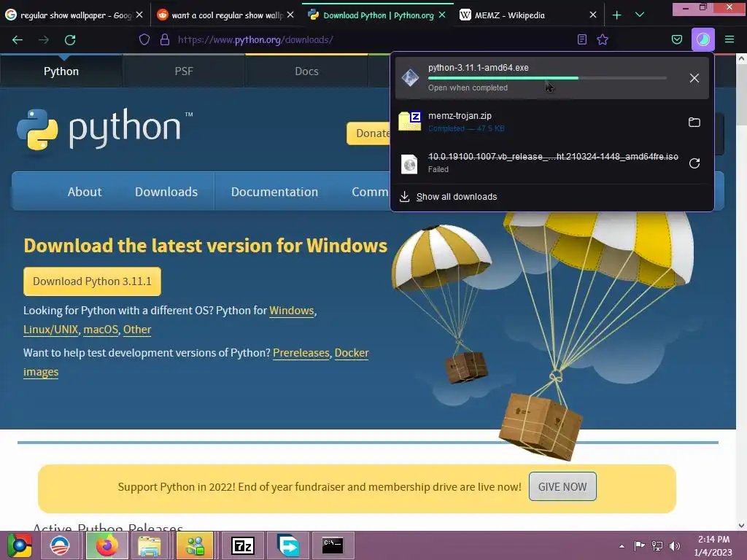
Task: Switch to the MEMZ - Wikipedia tab
Action: 528,15
